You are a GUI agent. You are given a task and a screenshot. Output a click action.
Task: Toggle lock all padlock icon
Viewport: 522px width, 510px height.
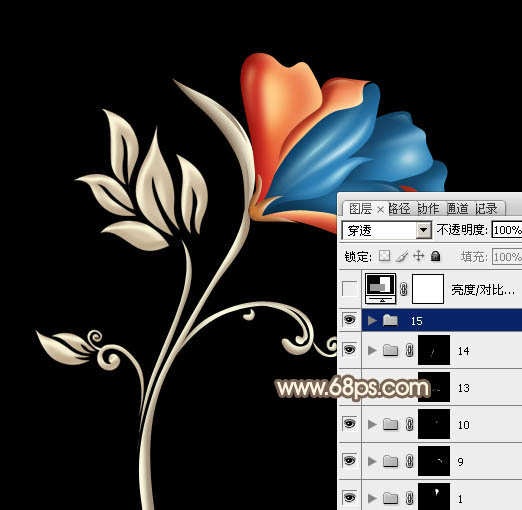point(435,256)
